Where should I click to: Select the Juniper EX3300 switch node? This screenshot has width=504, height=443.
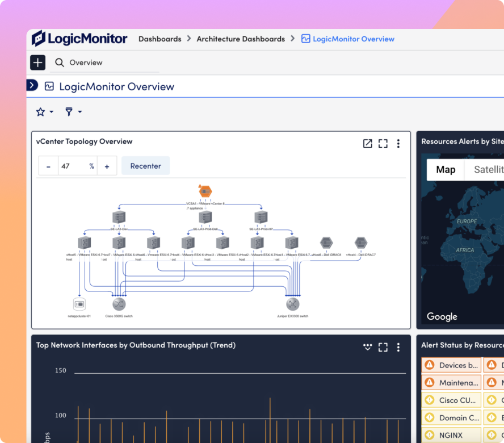292,304
